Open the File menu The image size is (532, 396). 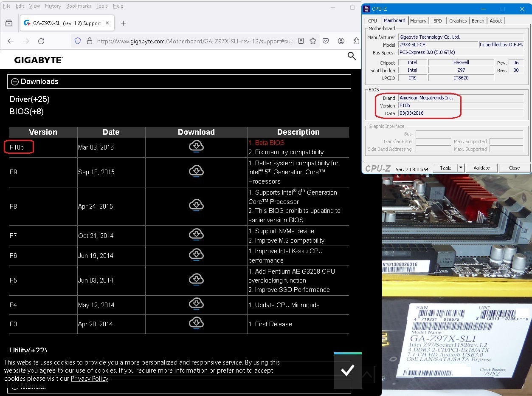pyautogui.click(x=7, y=6)
